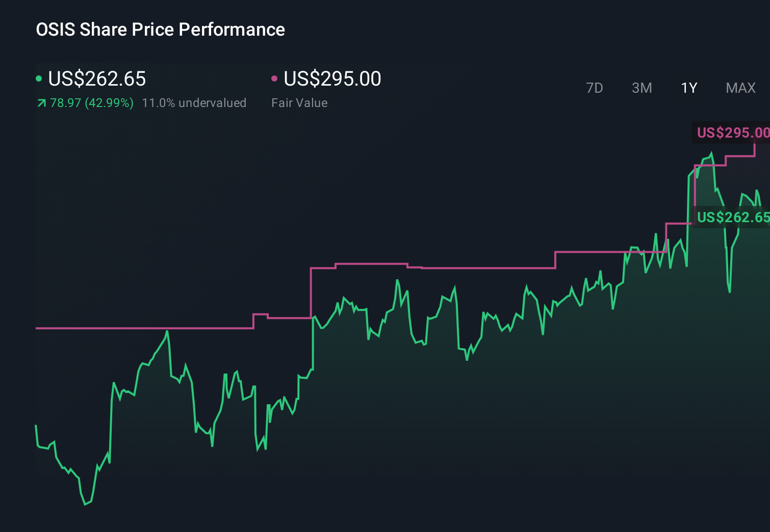Screen dimensions: 770x532
Task: Click the peak of the green price line
Action: click(x=710, y=151)
